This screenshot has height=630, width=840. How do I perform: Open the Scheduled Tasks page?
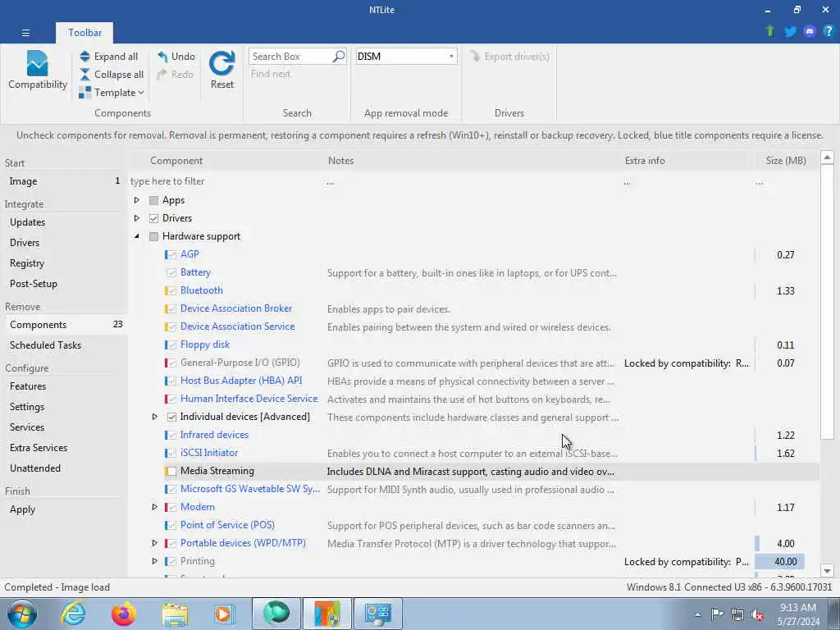click(x=64, y=345)
